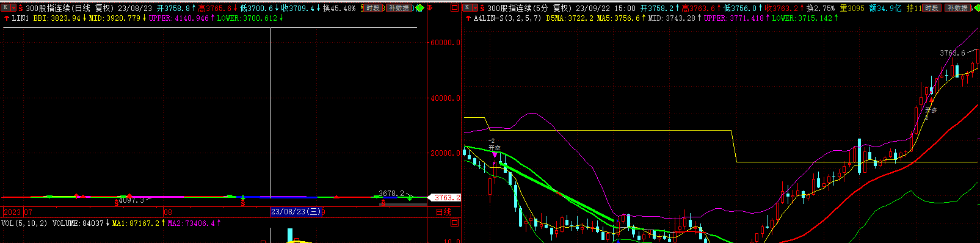Screen dimensions: 980x243
Task: Click the VOLUME: 84037 value
Action: (x=78, y=223)
